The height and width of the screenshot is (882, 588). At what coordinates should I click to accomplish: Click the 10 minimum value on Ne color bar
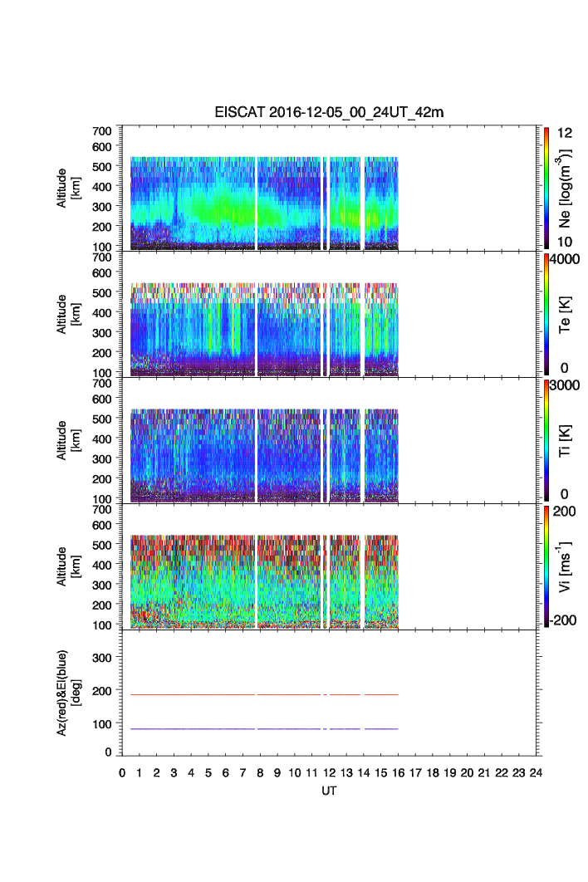[x=565, y=242]
